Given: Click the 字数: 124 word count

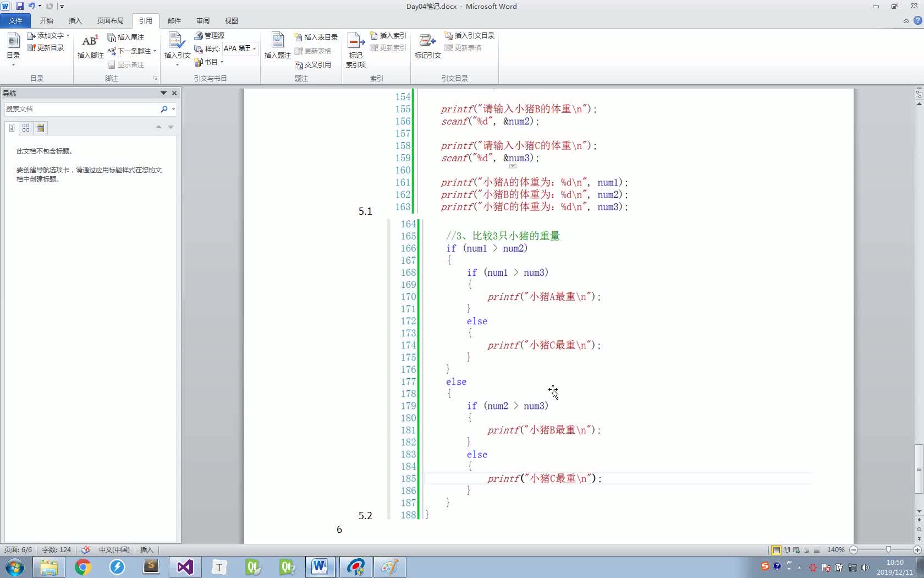Looking at the screenshot, I should [x=57, y=549].
